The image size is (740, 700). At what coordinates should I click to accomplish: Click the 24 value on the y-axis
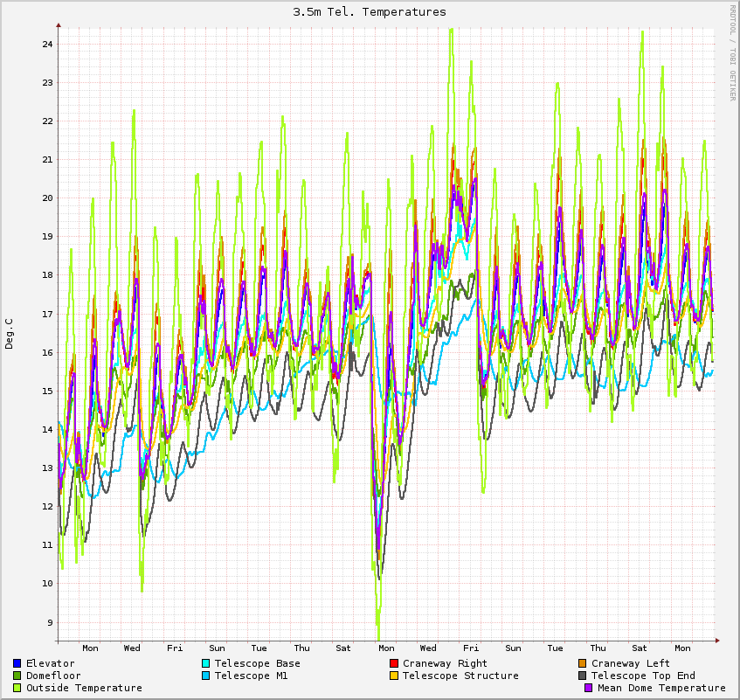48,44
